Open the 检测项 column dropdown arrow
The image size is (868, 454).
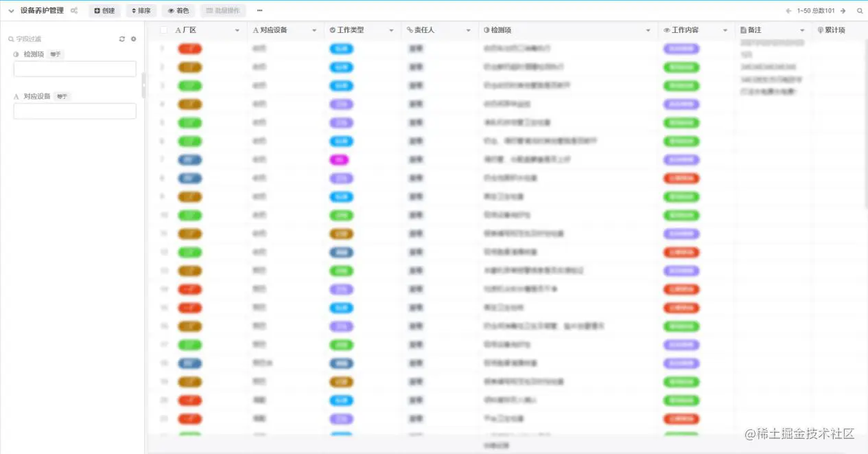(x=648, y=31)
